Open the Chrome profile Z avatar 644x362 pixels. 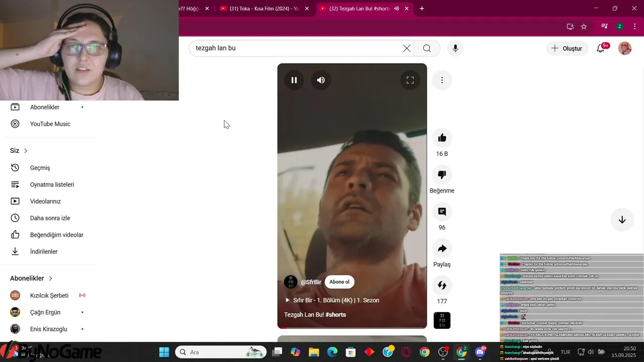pyautogui.click(x=620, y=27)
